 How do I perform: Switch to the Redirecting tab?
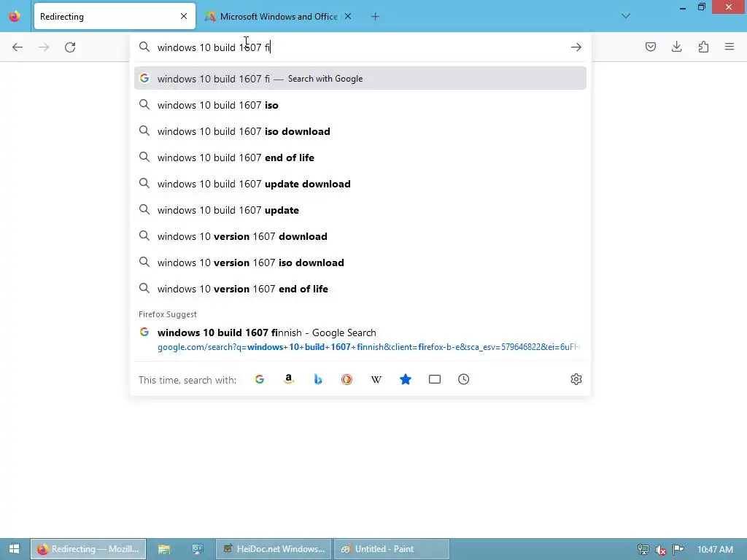coord(115,16)
